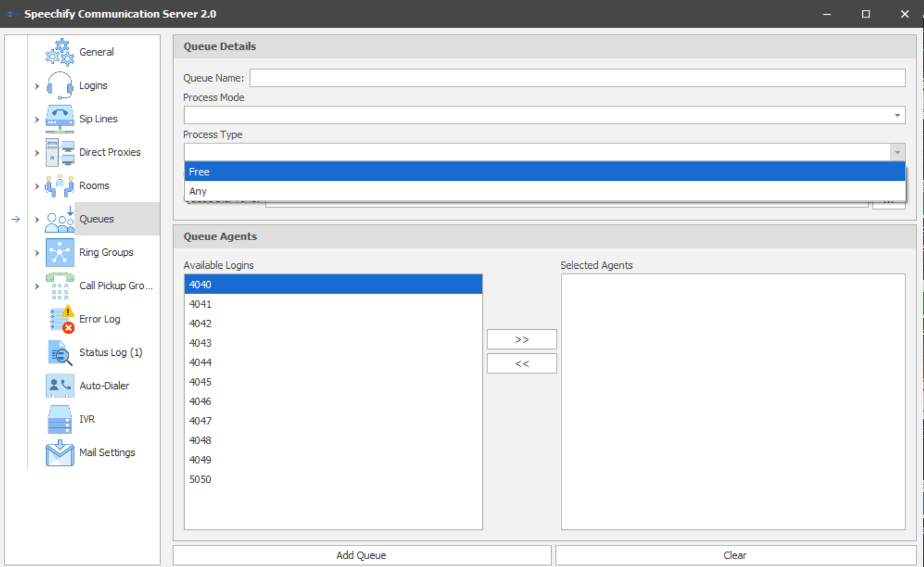Move agent with >> button
The width and height of the screenshot is (924, 567).
click(x=522, y=340)
